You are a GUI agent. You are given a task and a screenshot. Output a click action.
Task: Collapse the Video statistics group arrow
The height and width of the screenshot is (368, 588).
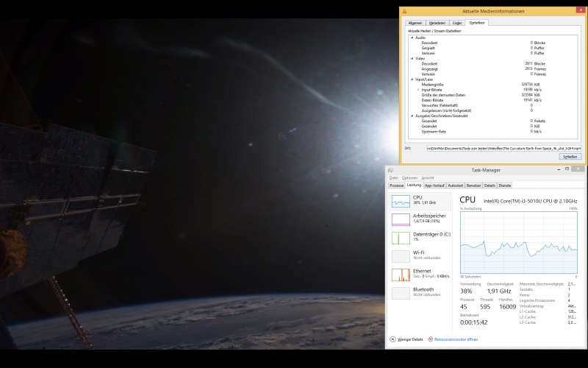pyautogui.click(x=412, y=59)
